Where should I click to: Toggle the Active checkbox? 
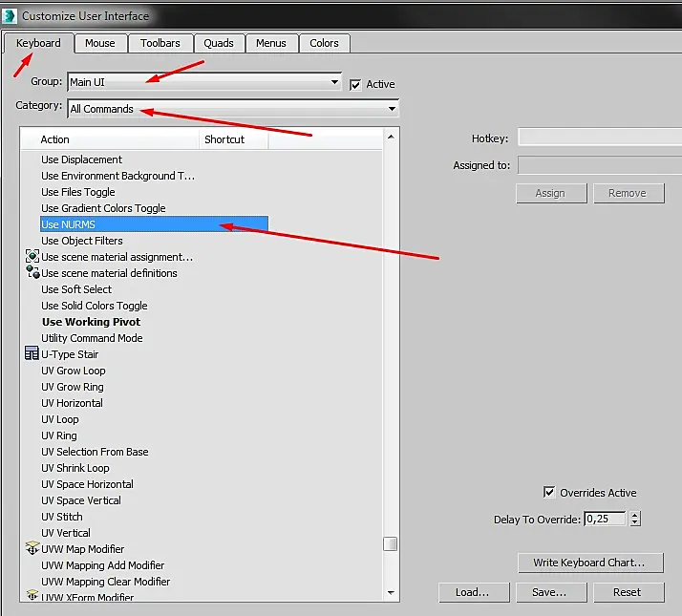tap(355, 84)
